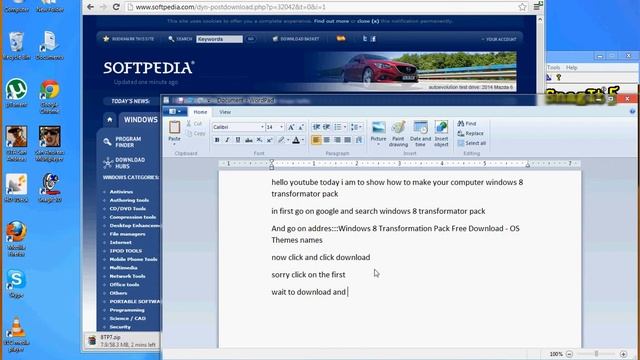Click Download Basket on Softpedia
Image resolution: width=640 pixels, height=360 pixels.
pos(300,39)
